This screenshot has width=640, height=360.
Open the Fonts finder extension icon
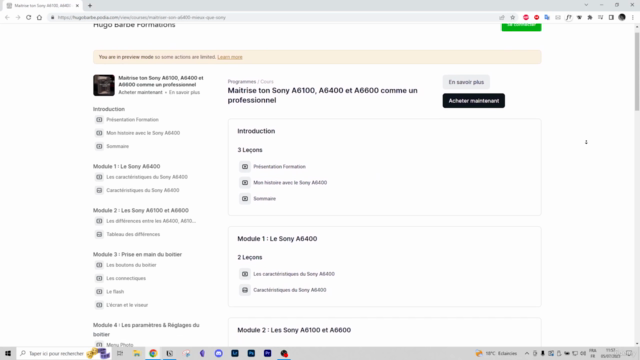point(569,18)
